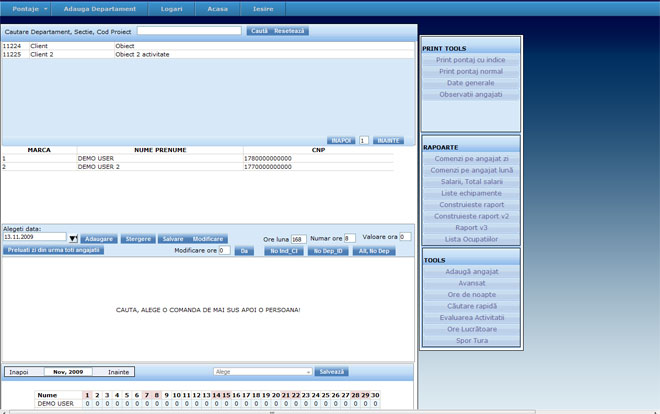Focus the date field 13.11.2009
The width and height of the screenshot is (660, 414).
(35, 237)
